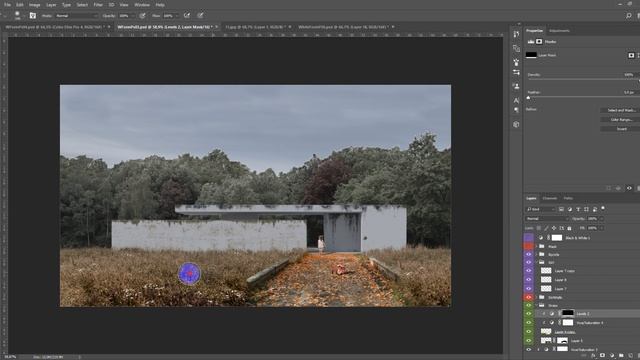Screen dimensions: 640x360
Task: Open the Image menu
Action: pyautogui.click(x=34, y=5)
